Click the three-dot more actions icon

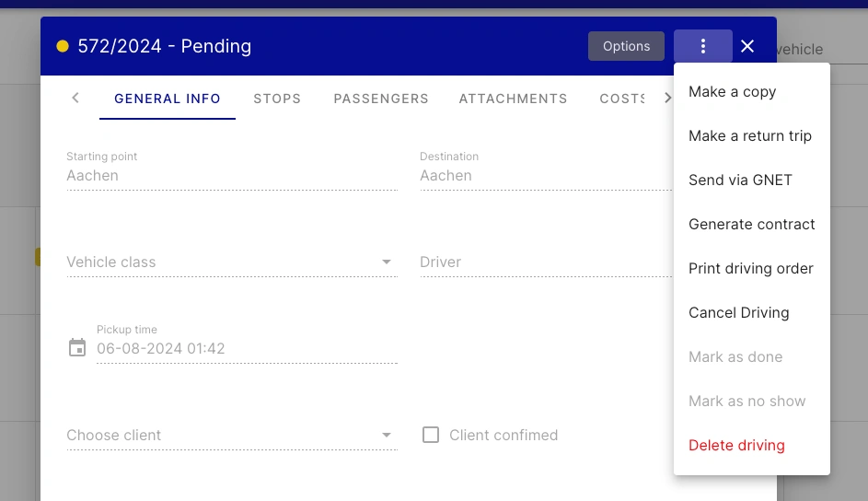click(x=702, y=46)
